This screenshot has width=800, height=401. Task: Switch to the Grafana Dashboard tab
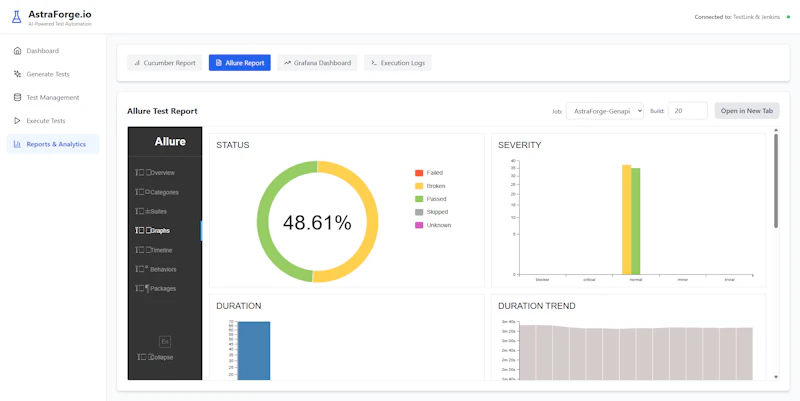317,63
